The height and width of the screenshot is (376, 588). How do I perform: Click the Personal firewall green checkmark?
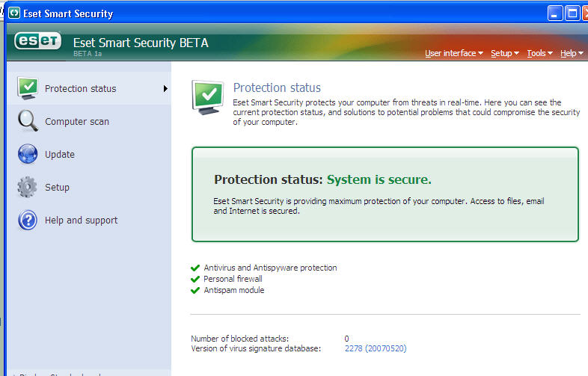point(195,279)
